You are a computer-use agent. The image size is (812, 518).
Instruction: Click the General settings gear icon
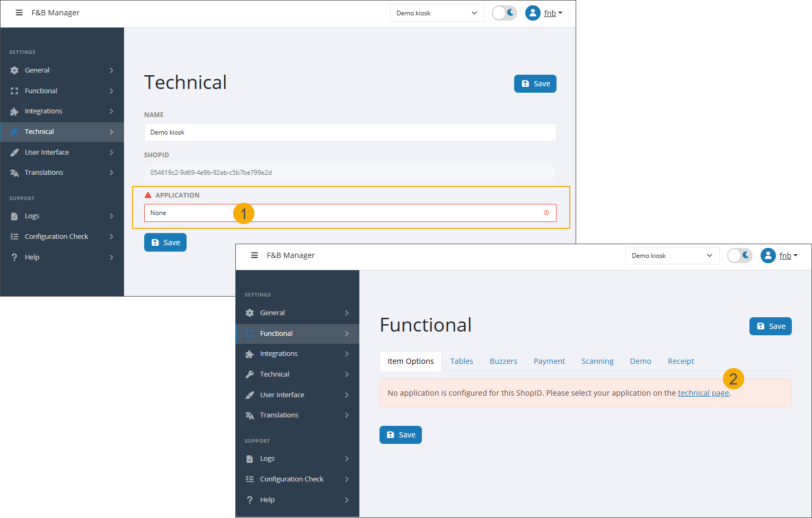tap(15, 70)
